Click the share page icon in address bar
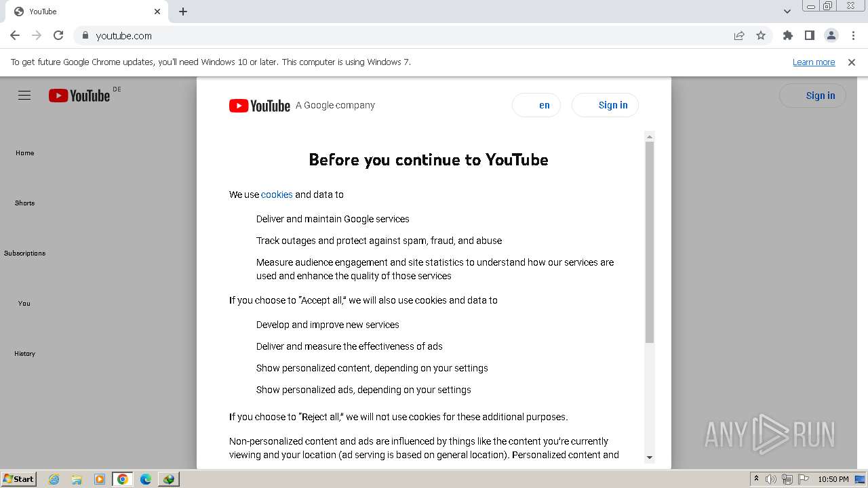 (x=739, y=35)
